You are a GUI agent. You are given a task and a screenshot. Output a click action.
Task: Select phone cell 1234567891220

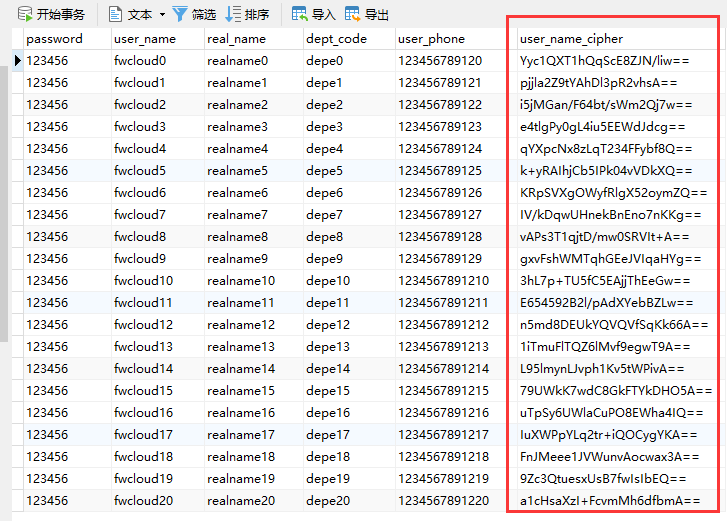tap(444, 501)
